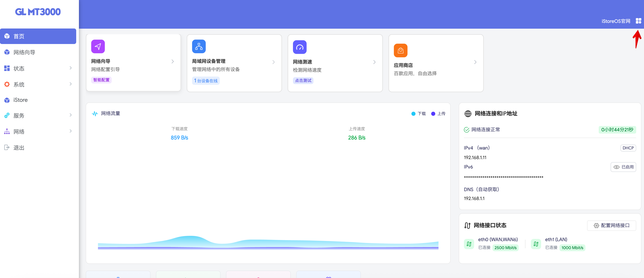Toggle the 下载 series in traffic legend
Viewport: 644px width, 278px height.
418,114
